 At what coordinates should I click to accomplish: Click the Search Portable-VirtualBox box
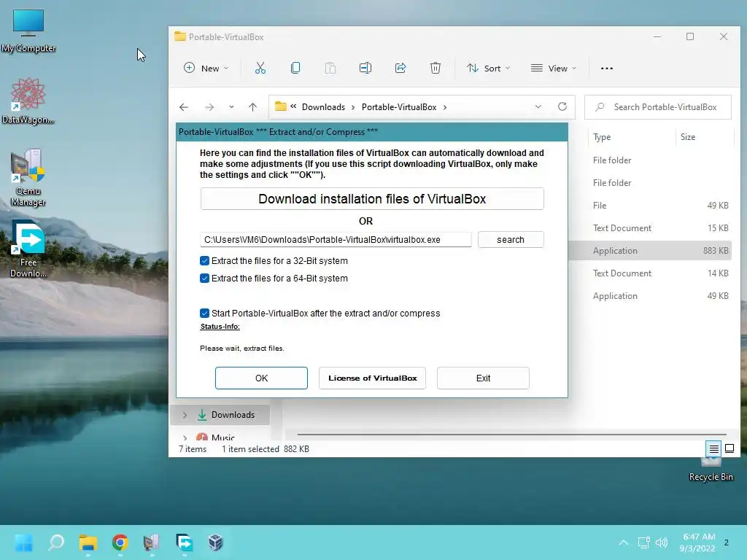[x=658, y=107]
